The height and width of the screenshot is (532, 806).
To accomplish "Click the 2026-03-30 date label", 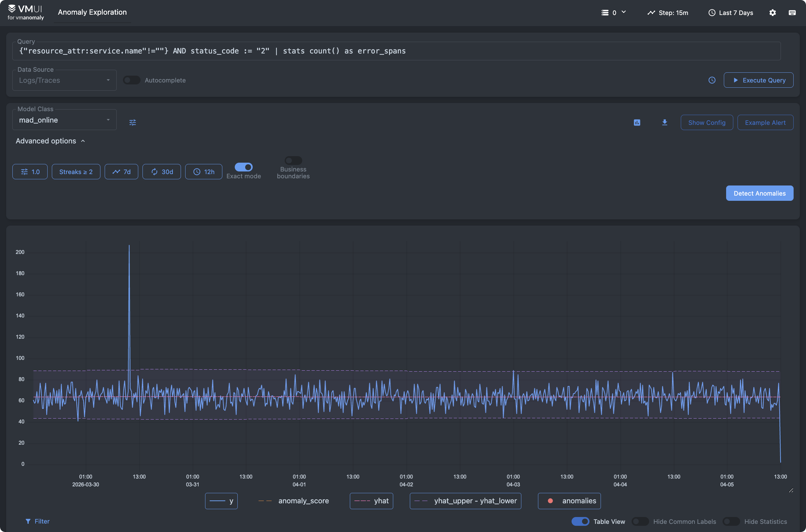I will (85, 484).
